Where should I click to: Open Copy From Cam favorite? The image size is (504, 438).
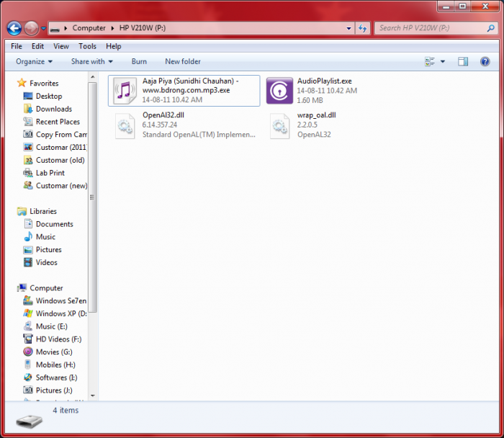pyautogui.click(x=55, y=135)
